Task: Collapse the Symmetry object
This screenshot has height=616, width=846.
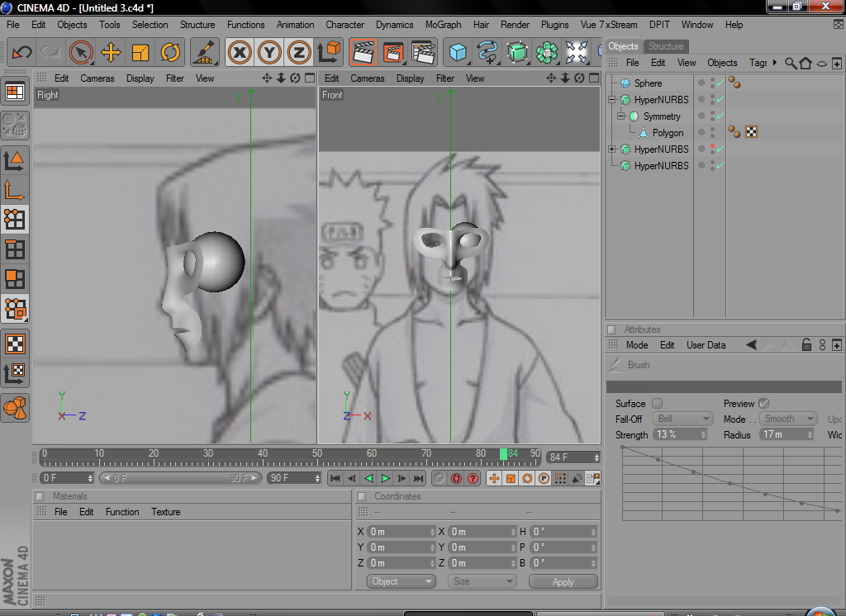Action: pyautogui.click(x=621, y=116)
